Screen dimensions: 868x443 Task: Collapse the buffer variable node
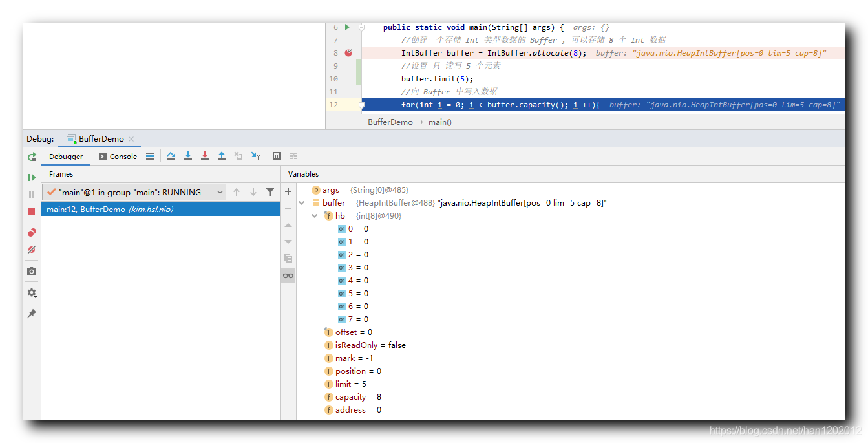click(x=301, y=203)
